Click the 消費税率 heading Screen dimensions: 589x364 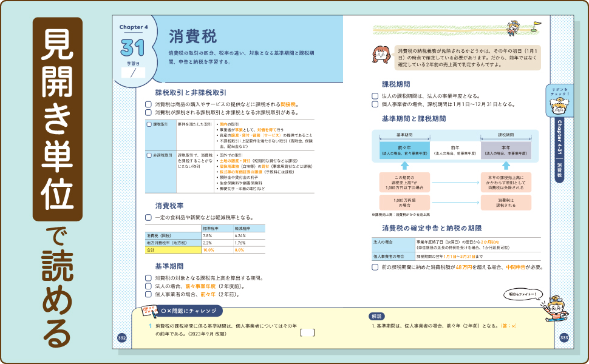tap(169, 206)
